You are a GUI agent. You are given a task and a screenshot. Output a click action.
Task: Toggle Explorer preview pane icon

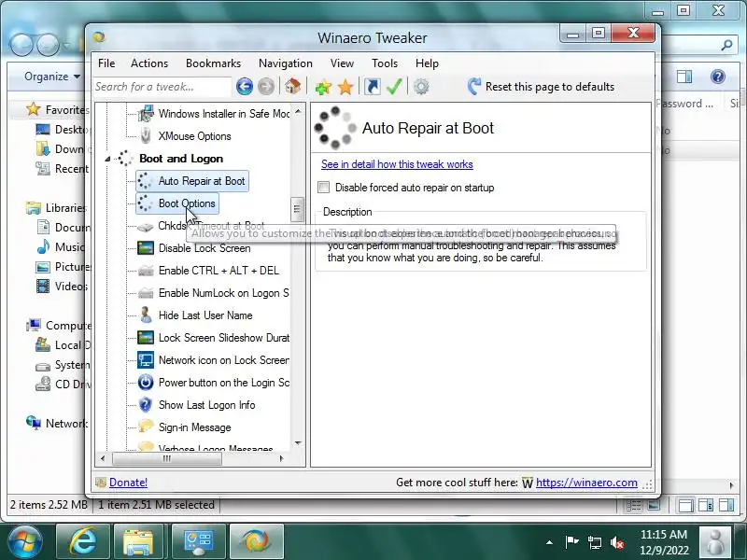point(684,77)
